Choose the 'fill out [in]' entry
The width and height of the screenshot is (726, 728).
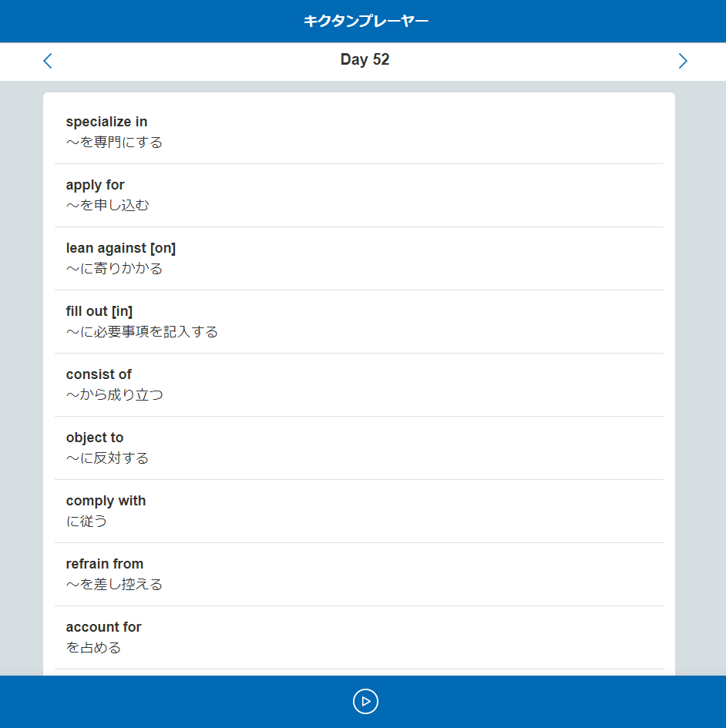[99, 311]
